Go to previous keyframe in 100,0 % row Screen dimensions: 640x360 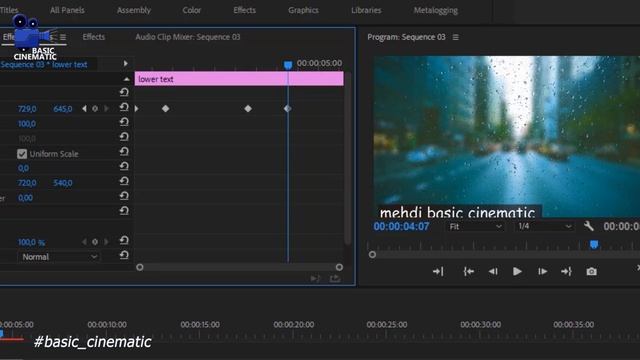pyautogui.click(x=84, y=242)
